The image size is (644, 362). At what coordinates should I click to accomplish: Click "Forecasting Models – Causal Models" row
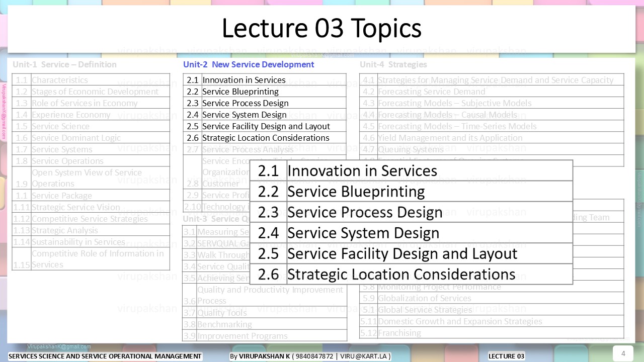[x=492, y=115]
